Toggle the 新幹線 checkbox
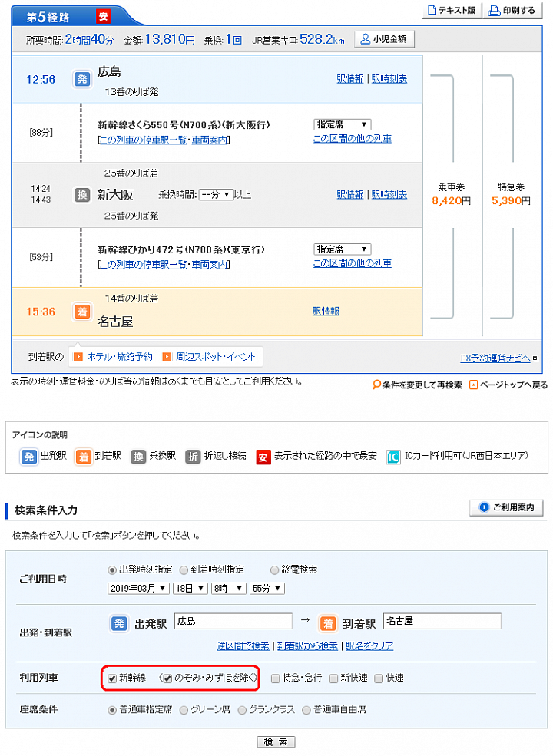 click(x=112, y=678)
